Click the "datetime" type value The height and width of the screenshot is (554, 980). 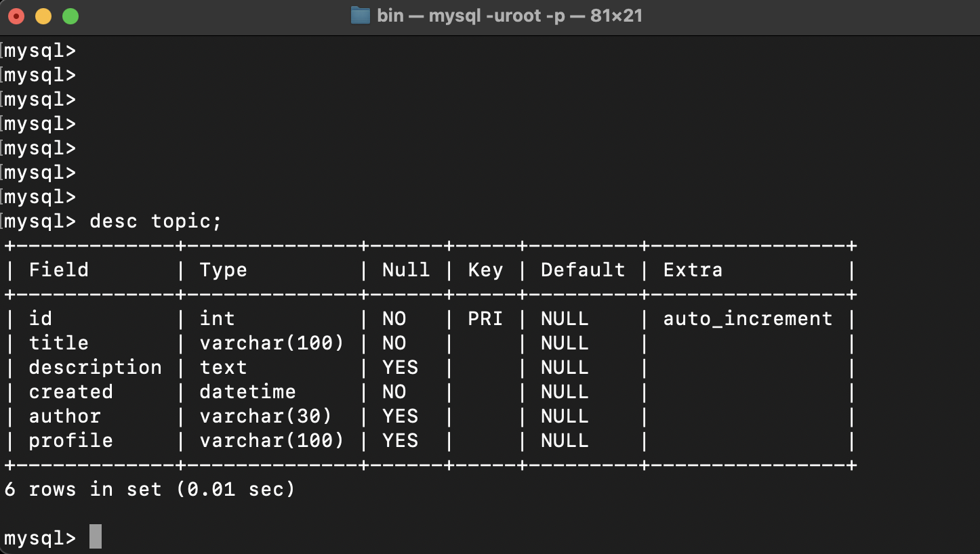[247, 392]
